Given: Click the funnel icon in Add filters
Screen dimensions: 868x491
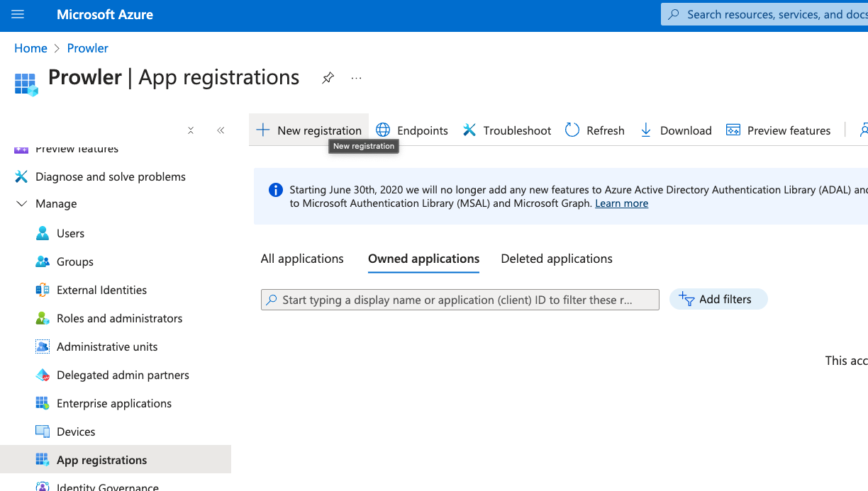Looking at the screenshot, I should pos(686,299).
